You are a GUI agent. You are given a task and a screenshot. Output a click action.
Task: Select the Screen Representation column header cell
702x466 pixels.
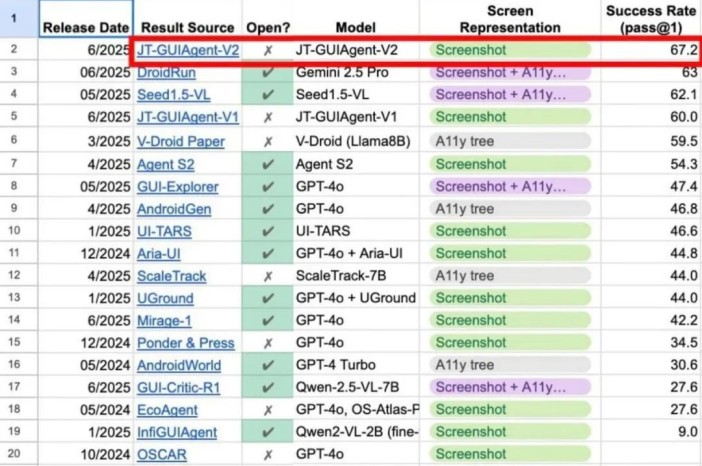tap(509, 19)
